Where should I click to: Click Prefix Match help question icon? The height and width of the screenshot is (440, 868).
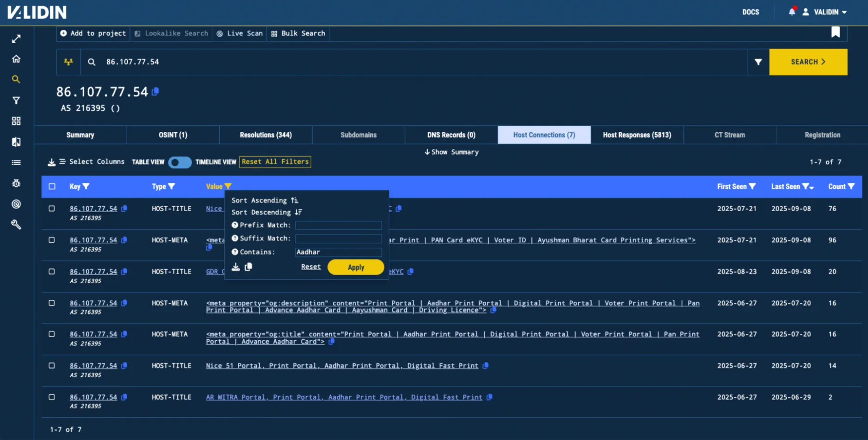pos(235,225)
